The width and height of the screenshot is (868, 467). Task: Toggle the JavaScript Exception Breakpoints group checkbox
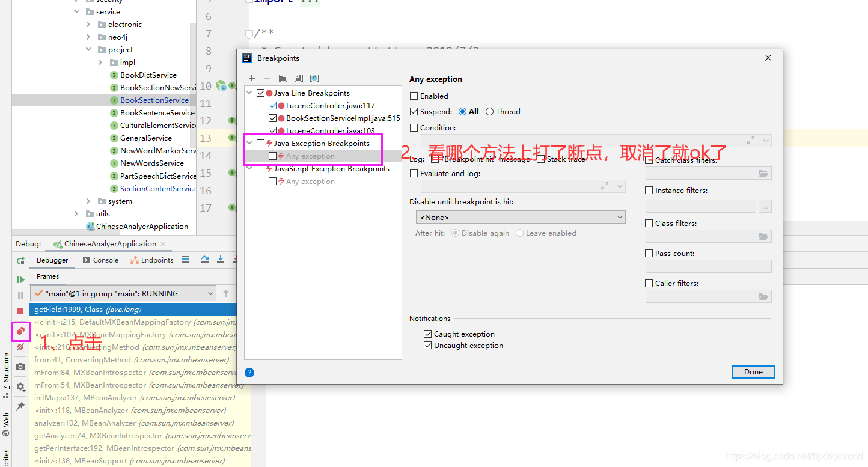click(x=260, y=168)
